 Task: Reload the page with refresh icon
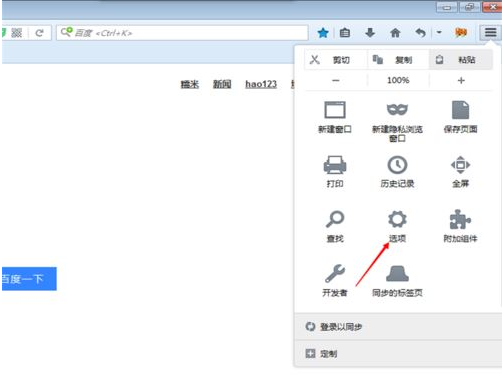pos(39,33)
